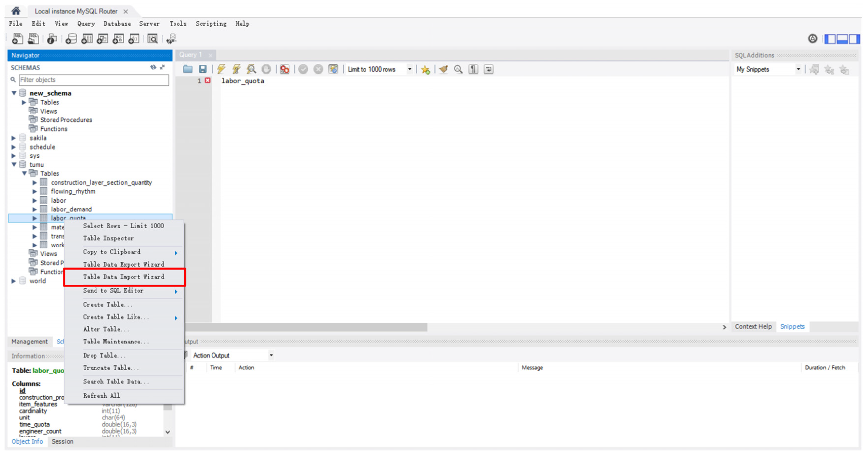The image size is (868, 456).
Task: Click the Filter objects search field
Action: point(94,80)
